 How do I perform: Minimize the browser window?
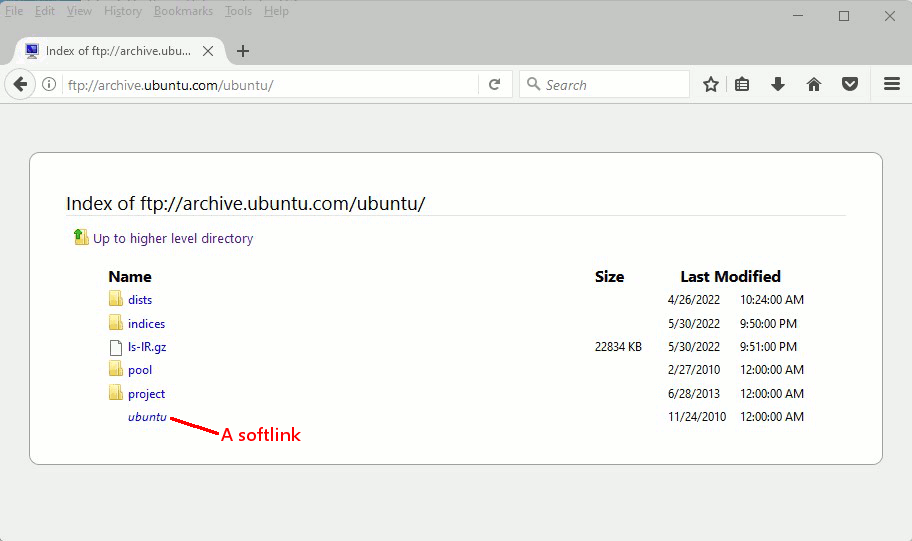(x=798, y=16)
